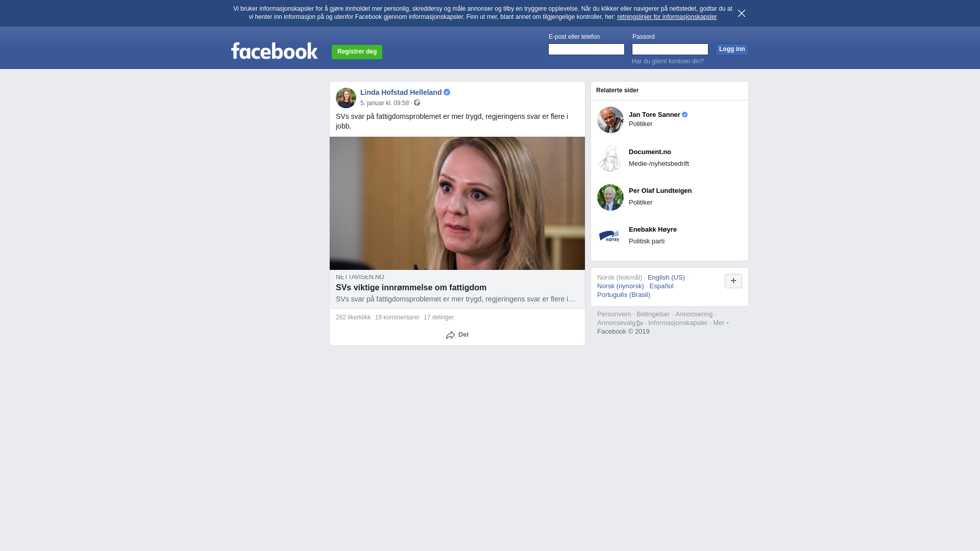
Task: Click the public globe icon by post time
Action: point(417,103)
